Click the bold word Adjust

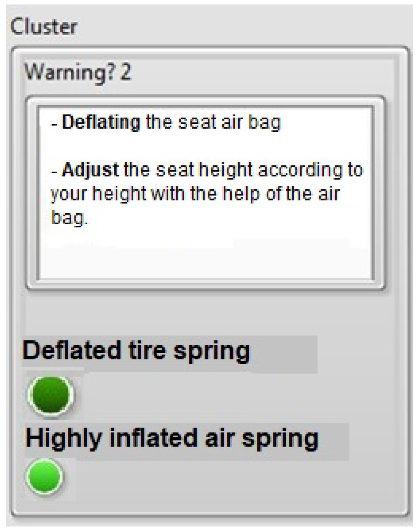coord(91,170)
